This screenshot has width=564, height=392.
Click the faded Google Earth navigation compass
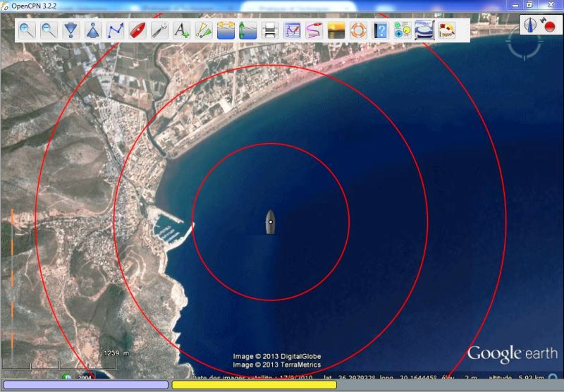[x=525, y=43]
